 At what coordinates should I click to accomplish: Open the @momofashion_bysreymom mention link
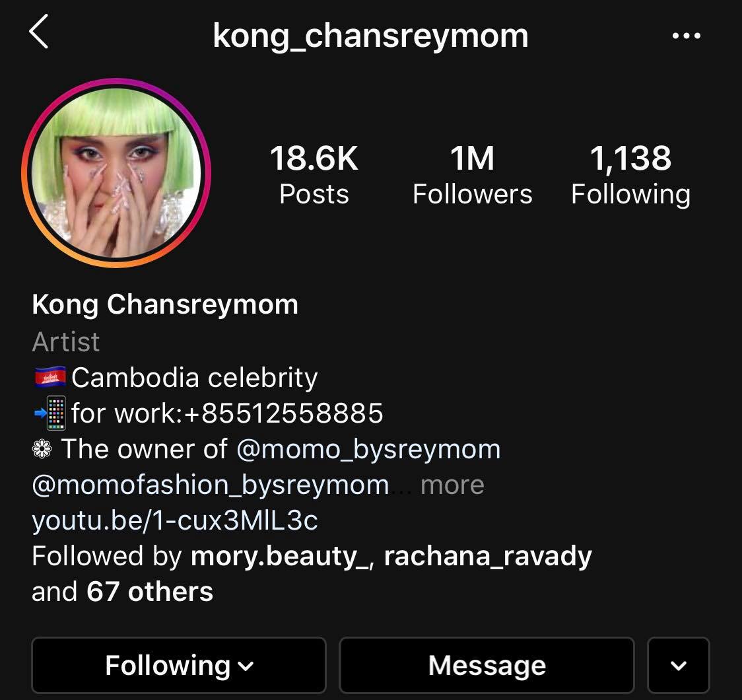tap(211, 485)
